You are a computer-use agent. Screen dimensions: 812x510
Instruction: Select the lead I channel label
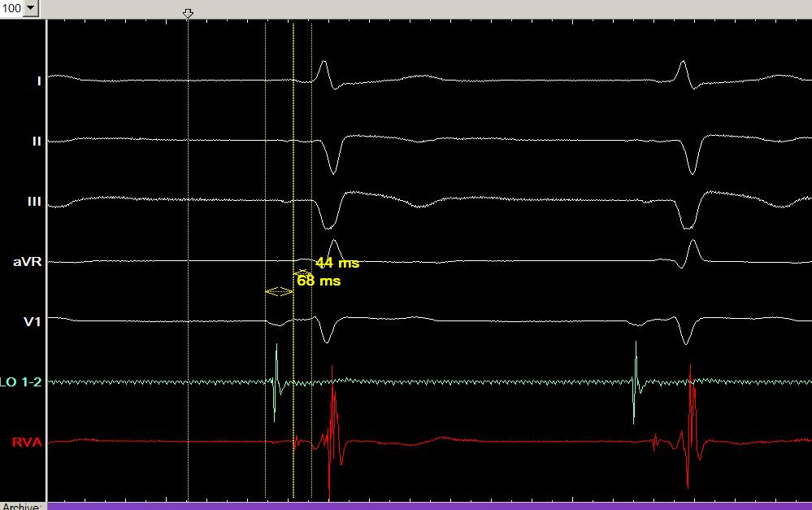(x=39, y=81)
